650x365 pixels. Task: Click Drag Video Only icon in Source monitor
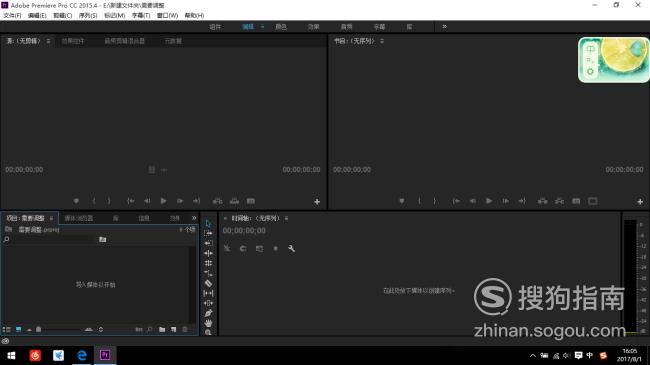[x=152, y=170]
